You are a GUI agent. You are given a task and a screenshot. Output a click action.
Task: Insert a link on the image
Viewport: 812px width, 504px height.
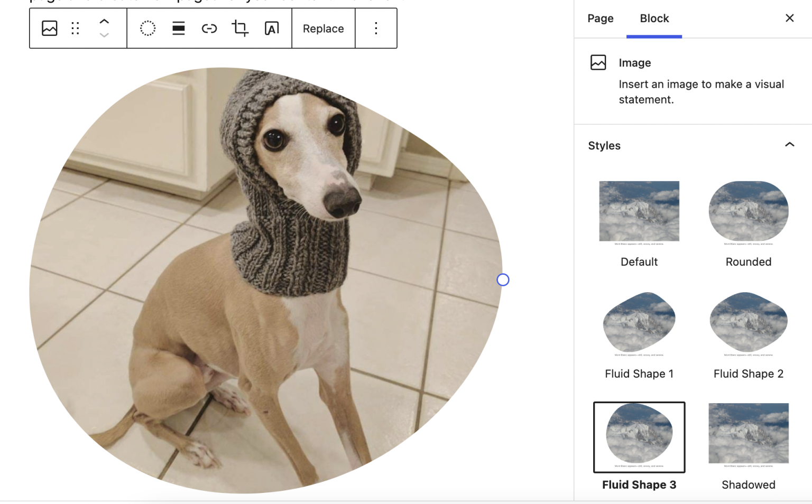(x=209, y=29)
